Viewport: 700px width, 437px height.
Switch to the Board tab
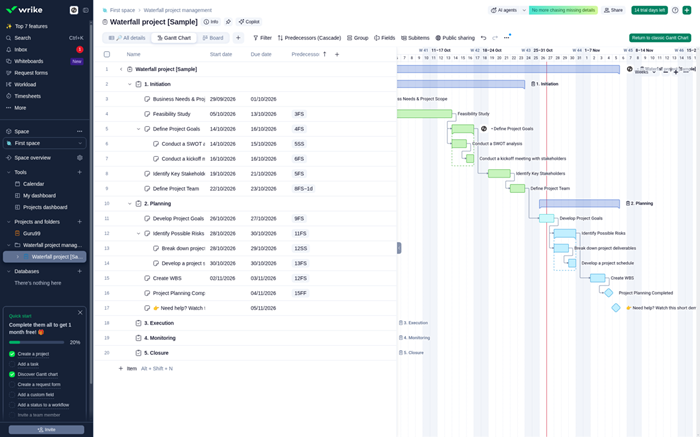pyautogui.click(x=213, y=38)
